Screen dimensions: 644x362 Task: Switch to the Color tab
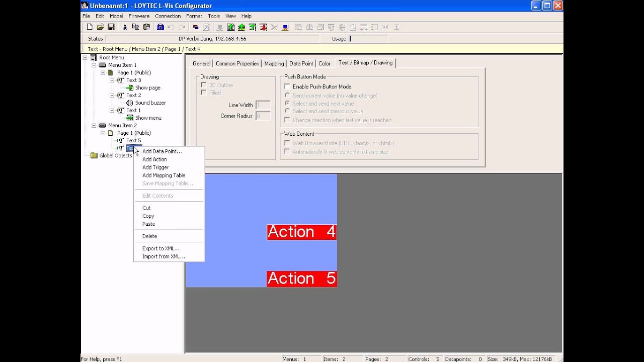[x=325, y=63]
